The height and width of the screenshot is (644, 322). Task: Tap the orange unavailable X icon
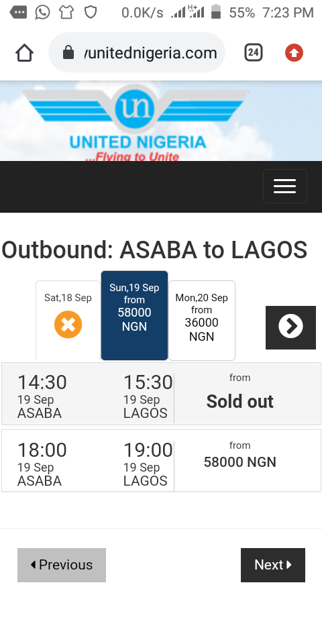[68, 325]
